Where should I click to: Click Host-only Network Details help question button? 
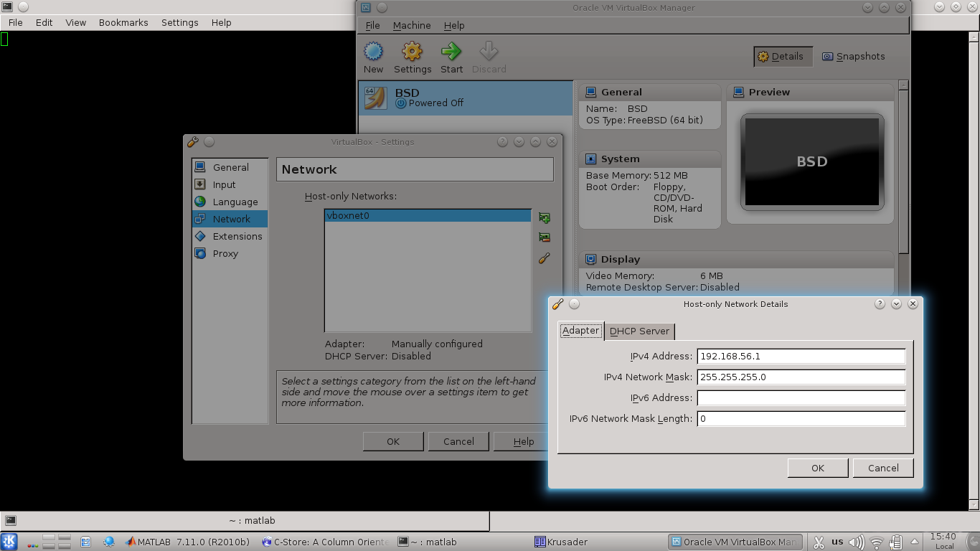(880, 304)
